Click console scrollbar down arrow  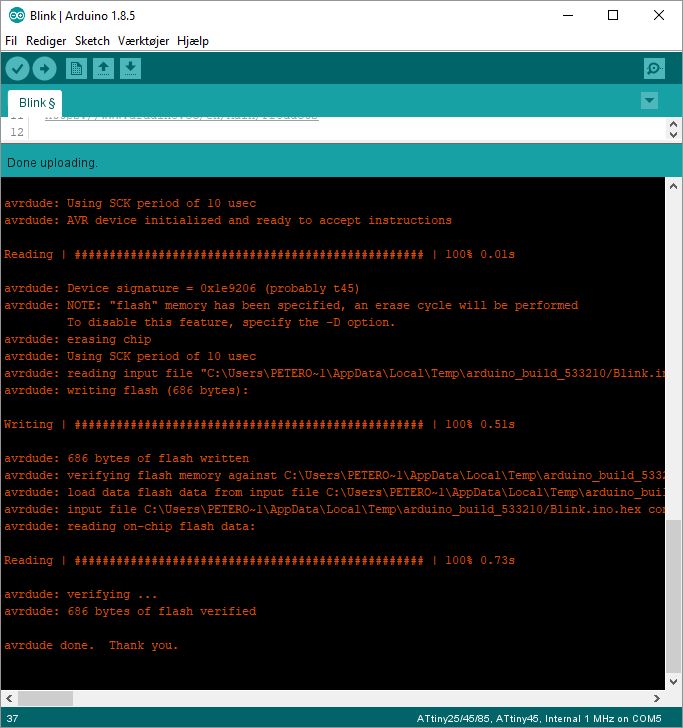pos(673,682)
